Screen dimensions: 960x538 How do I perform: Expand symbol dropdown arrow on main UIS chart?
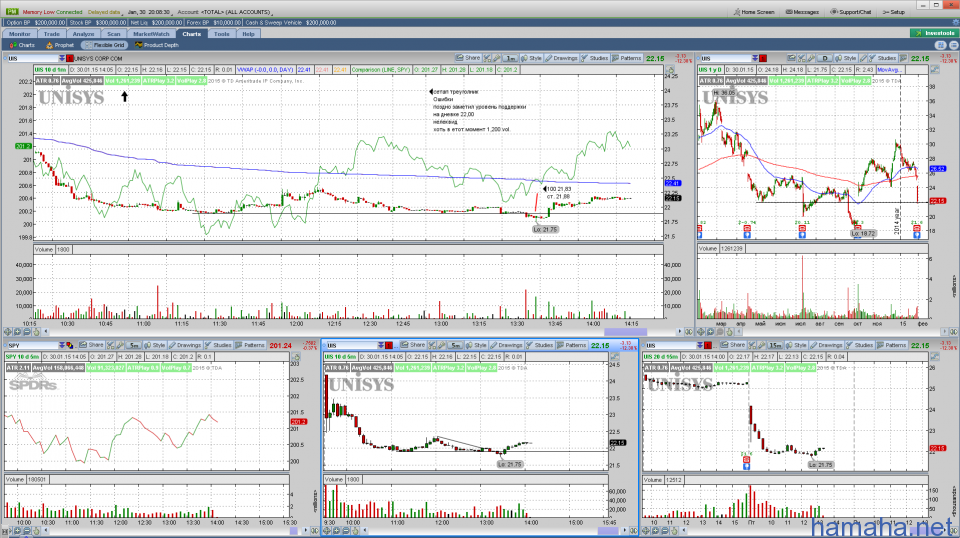62,58
